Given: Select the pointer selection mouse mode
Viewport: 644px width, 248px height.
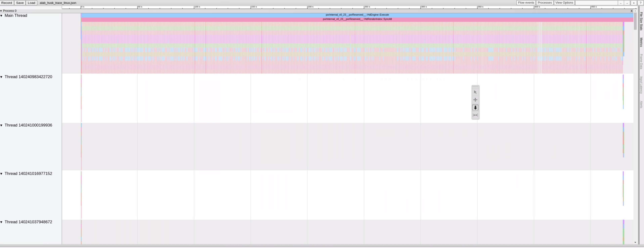Looking at the screenshot, I should coord(475,92).
